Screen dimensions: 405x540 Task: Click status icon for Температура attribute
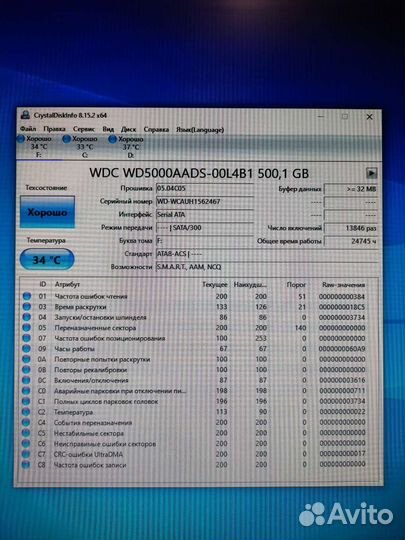click(x=26, y=412)
